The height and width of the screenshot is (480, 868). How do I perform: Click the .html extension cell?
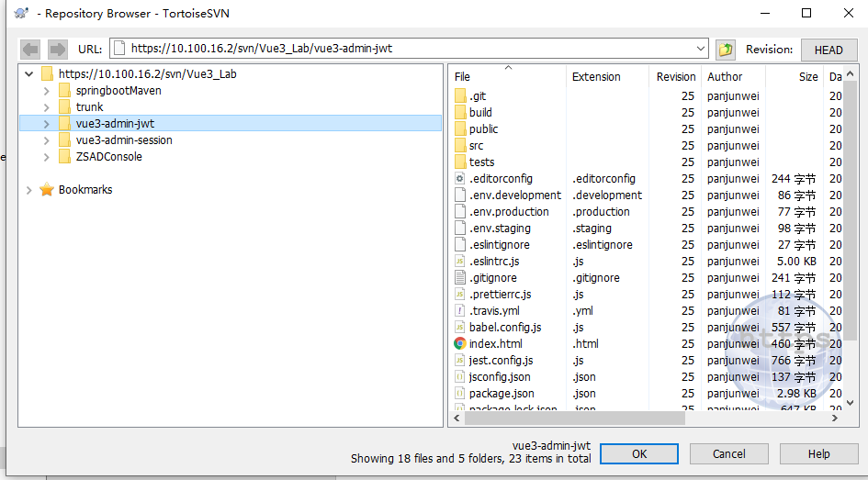(x=586, y=344)
